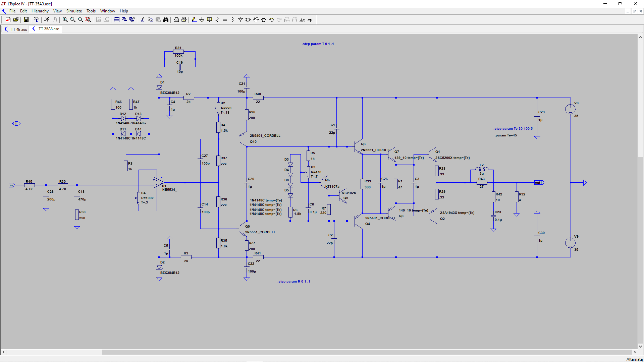Pick the Resistor placement tool

[x=217, y=20]
